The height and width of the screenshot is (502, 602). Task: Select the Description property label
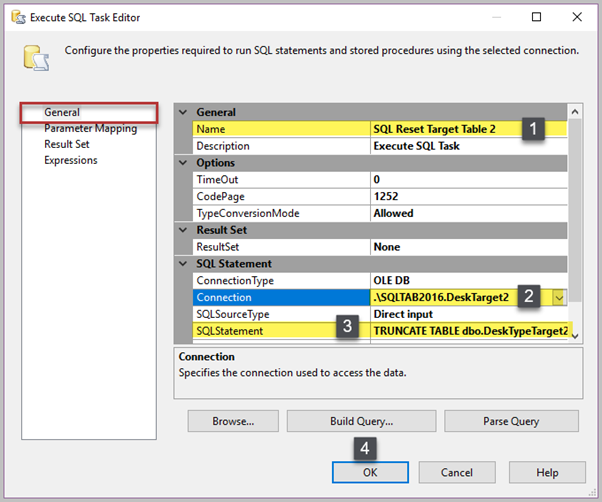pyautogui.click(x=223, y=146)
